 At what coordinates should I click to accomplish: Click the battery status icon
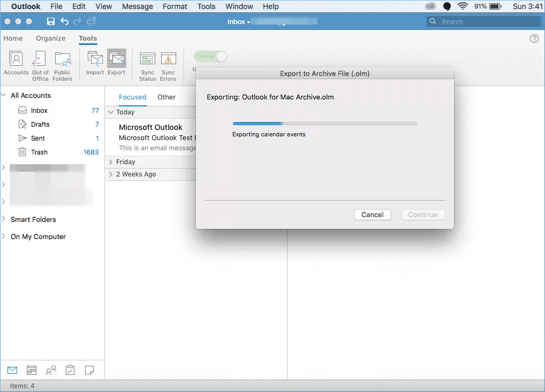(495, 6)
